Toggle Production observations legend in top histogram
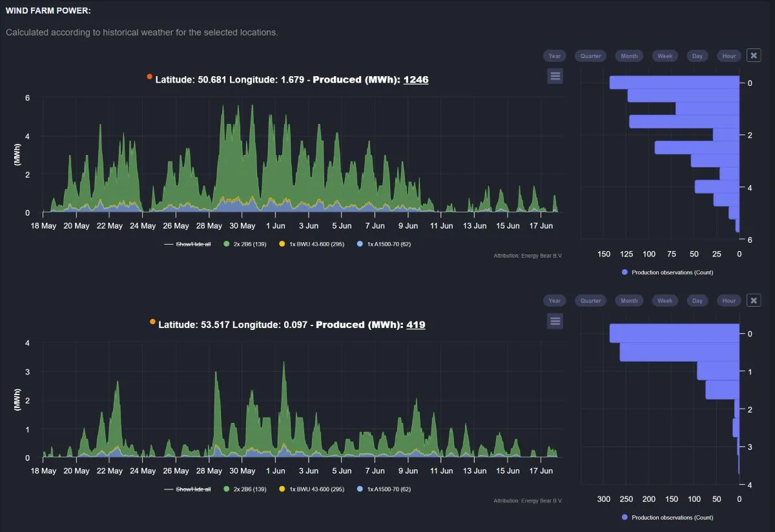This screenshot has height=532, width=775. [667, 272]
